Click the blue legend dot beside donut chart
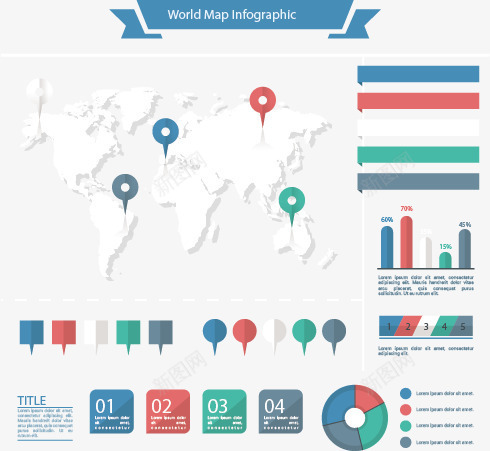This screenshot has width=490, height=451. pyautogui.click(x=406, y=393)
